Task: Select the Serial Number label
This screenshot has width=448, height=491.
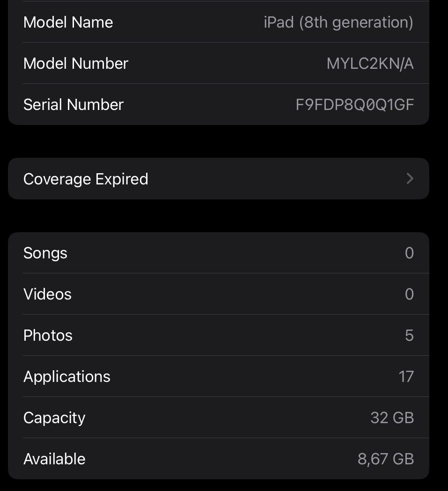Action: point(73,104)
